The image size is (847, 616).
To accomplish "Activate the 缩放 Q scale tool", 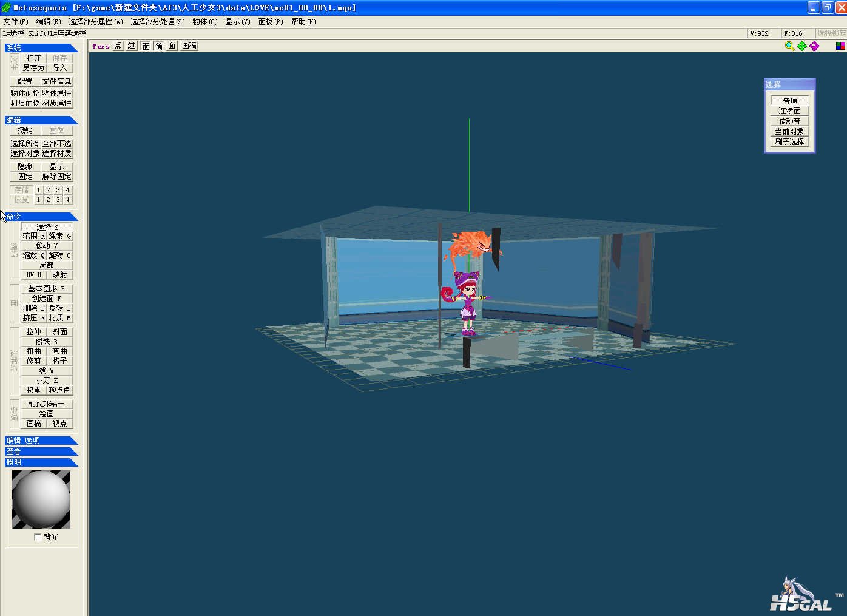I will tap(34, 256).
